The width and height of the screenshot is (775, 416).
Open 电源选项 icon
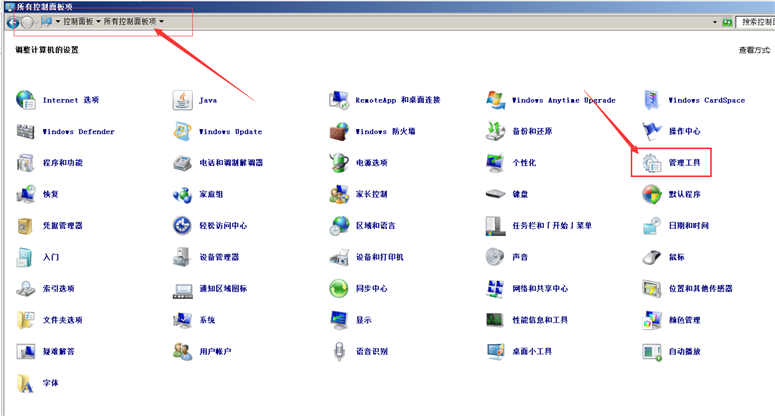click(x=339, y=163)
